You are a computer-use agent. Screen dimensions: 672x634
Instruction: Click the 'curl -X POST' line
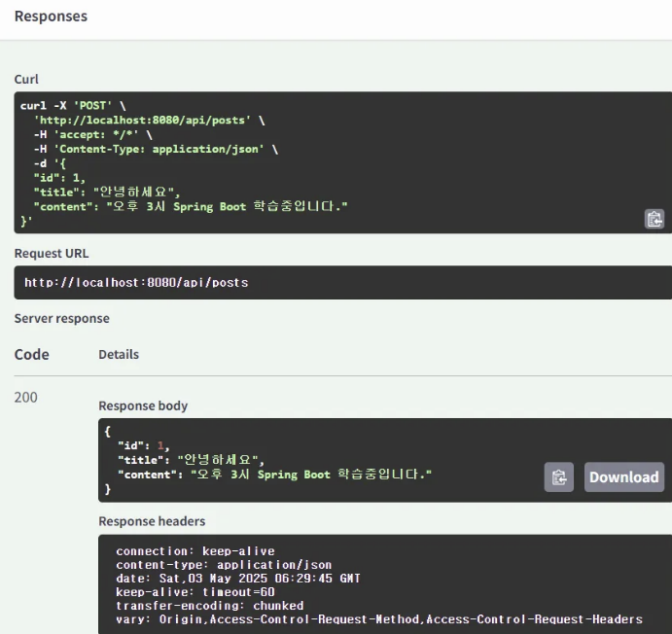coord(73,105)
